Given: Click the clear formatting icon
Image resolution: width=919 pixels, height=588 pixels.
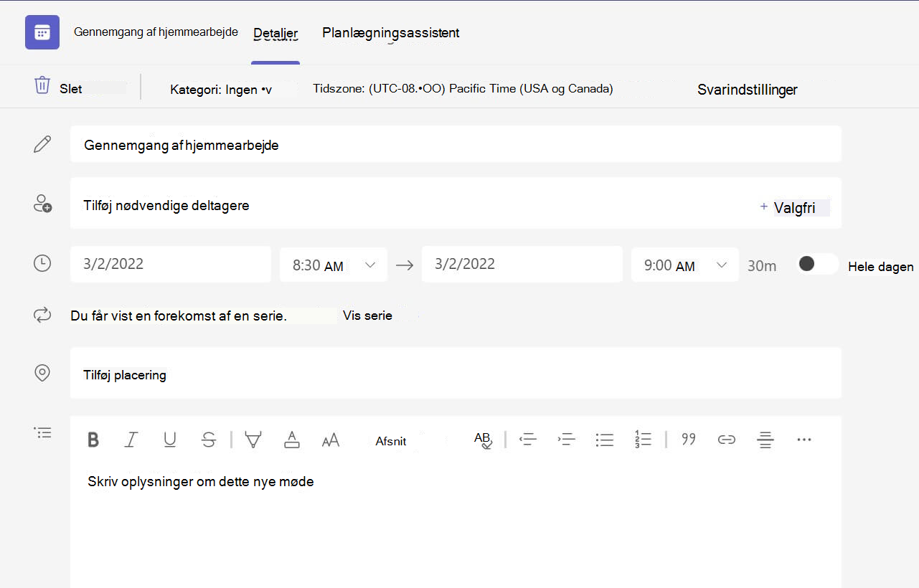Looking at the screenshot, I should tap(483, 440).
